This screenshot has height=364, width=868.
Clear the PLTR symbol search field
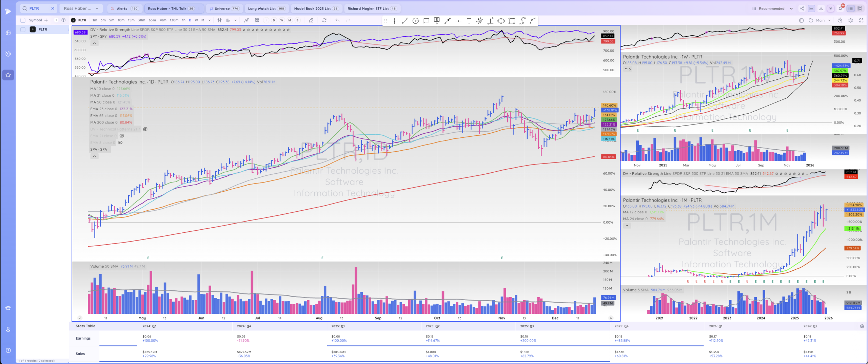click(x=53, y=8)
